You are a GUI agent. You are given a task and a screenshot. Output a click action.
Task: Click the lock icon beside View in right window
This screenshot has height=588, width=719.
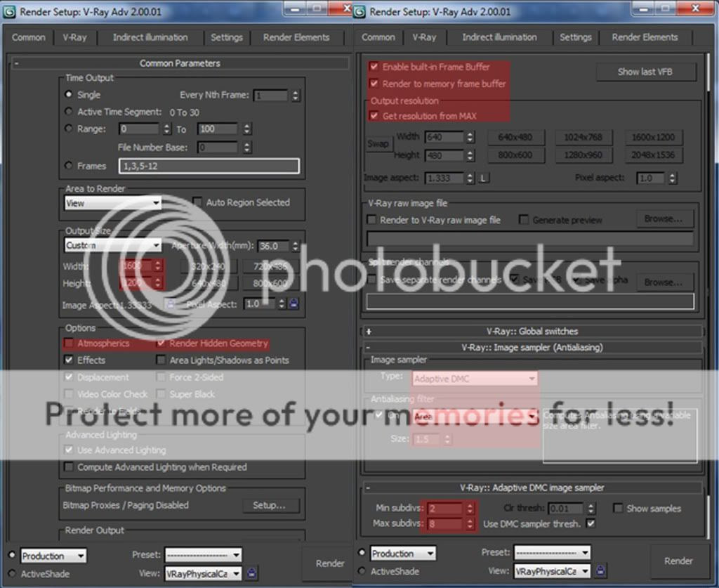pos(600,570)
